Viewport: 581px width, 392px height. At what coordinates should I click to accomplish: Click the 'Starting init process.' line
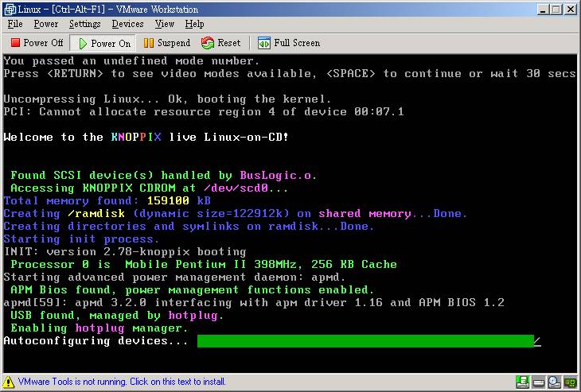pos(81,239)
